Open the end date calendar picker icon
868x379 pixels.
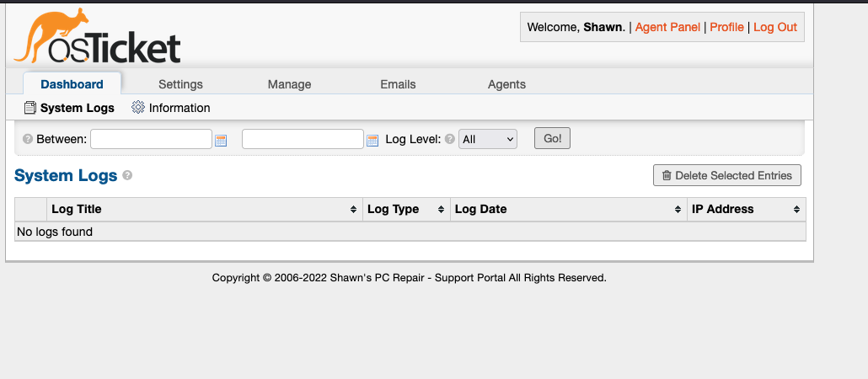[372, 141]
